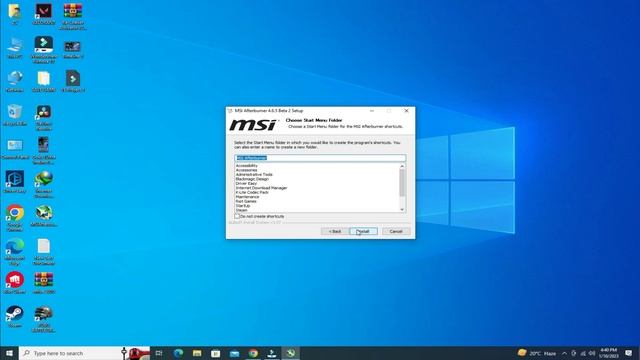Open the volume control in tray

tap(592, 353)
